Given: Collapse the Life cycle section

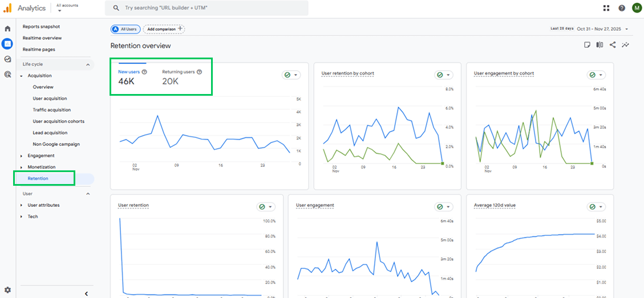Looking at the screenshot, I should 88,64.
